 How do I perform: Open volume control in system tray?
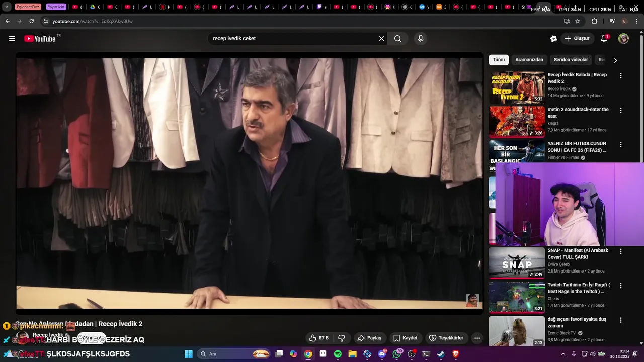(x=593, y=354)
